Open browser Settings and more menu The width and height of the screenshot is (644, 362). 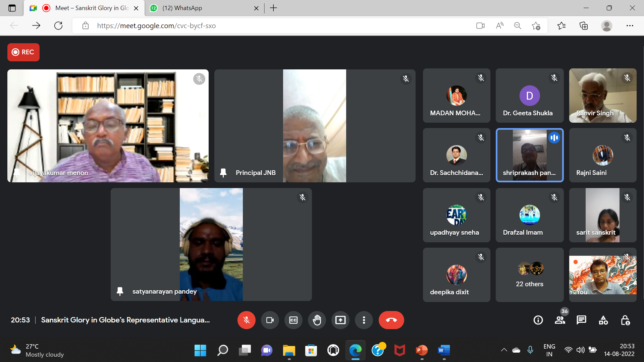pos(630,26)
